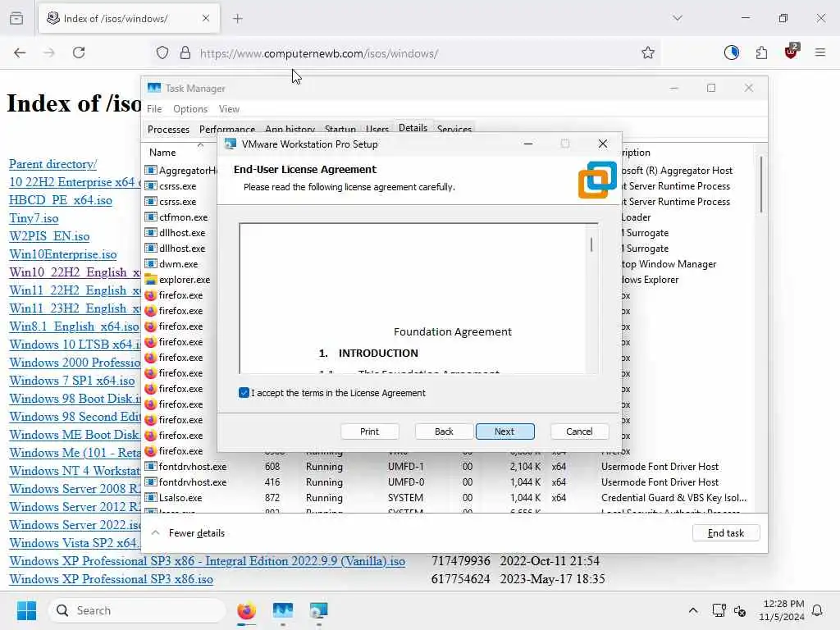Click the Firefox taskbar icon

point(246,610)
